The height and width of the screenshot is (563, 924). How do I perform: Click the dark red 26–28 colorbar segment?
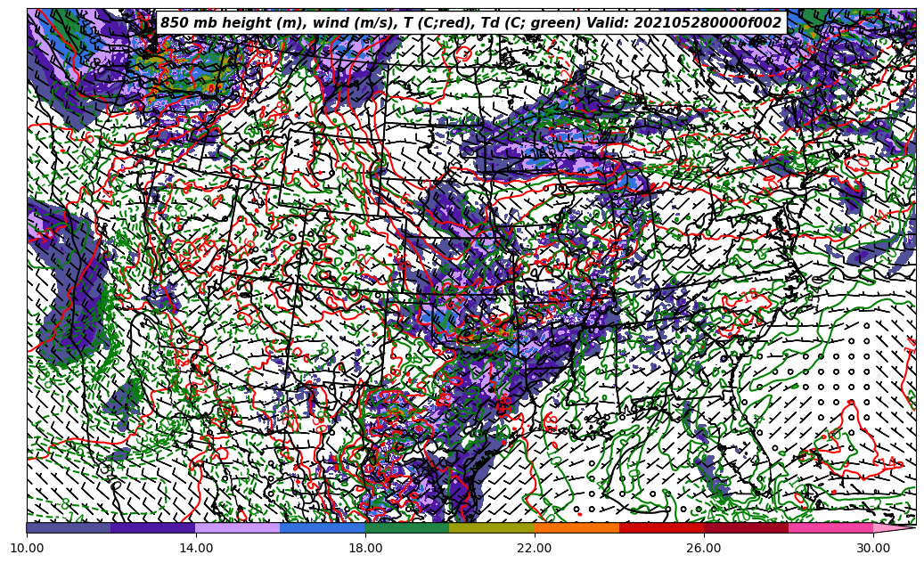tap(746, 527)
